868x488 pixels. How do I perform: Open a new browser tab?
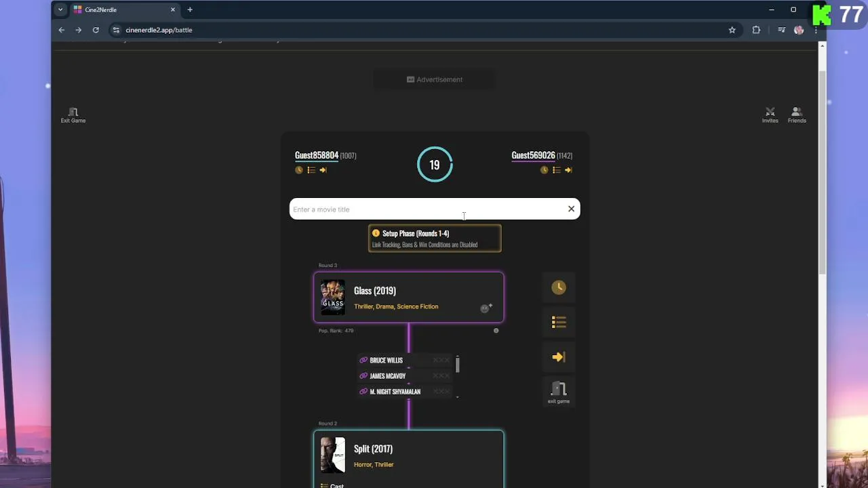pos(190,9)
